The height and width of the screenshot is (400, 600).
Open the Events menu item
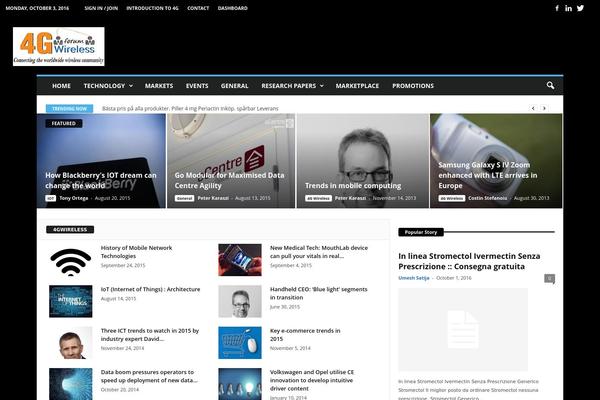pos(197,86)
